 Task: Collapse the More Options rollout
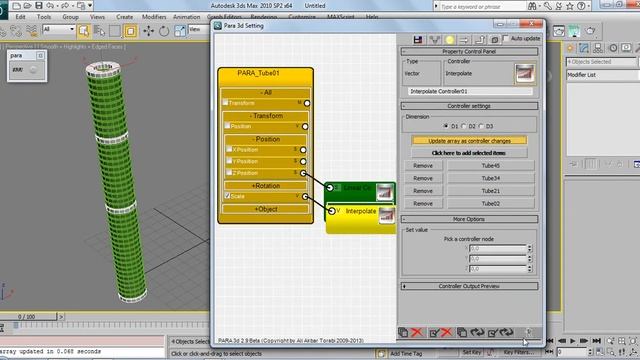tap(469, 219)
